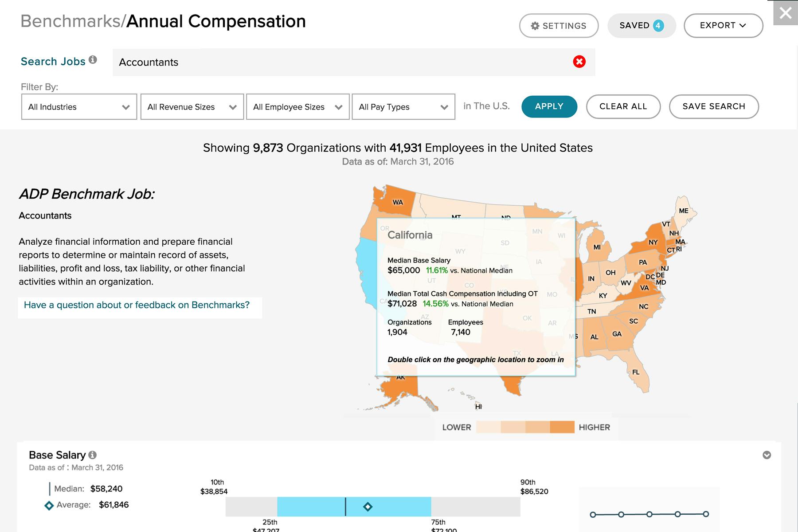The width and height of the screenshot is (798, 532).
Task: Collapse the Base Salary section arrow
Action: point(767,455)
